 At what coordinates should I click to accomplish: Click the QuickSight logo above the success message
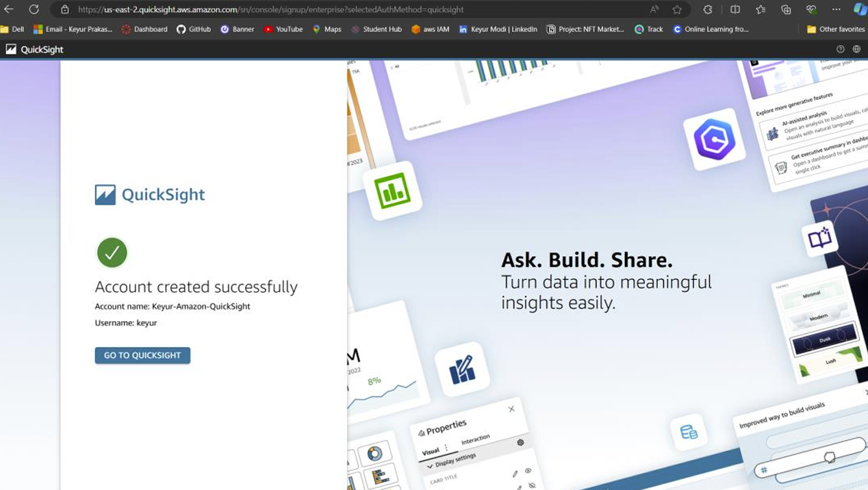click(x=150, y=195)
